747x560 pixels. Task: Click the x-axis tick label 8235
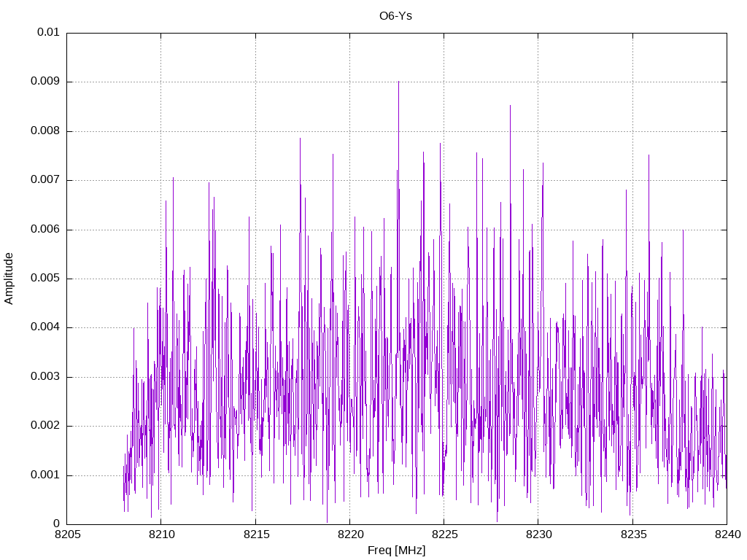[633, 534]
